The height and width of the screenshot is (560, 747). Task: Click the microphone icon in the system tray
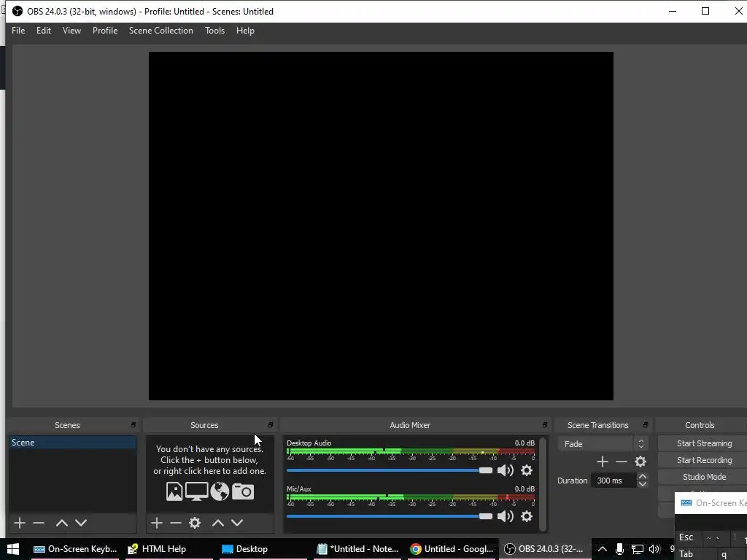point(619,549)
